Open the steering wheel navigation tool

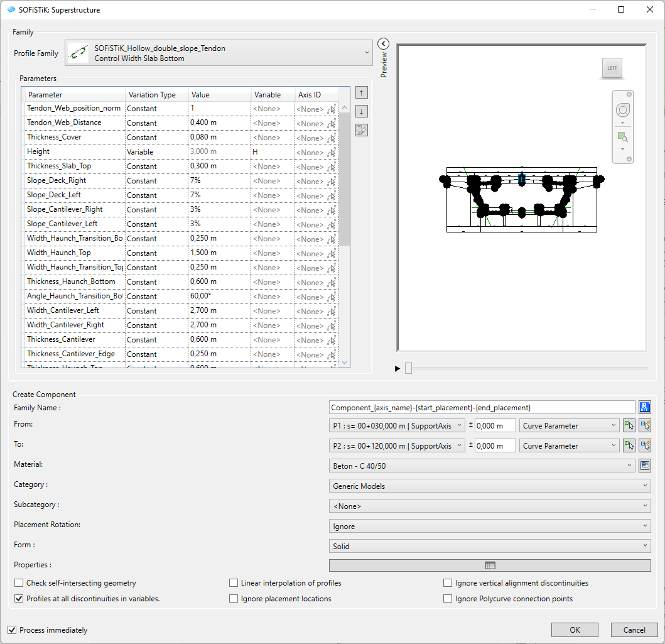point(622,111)
